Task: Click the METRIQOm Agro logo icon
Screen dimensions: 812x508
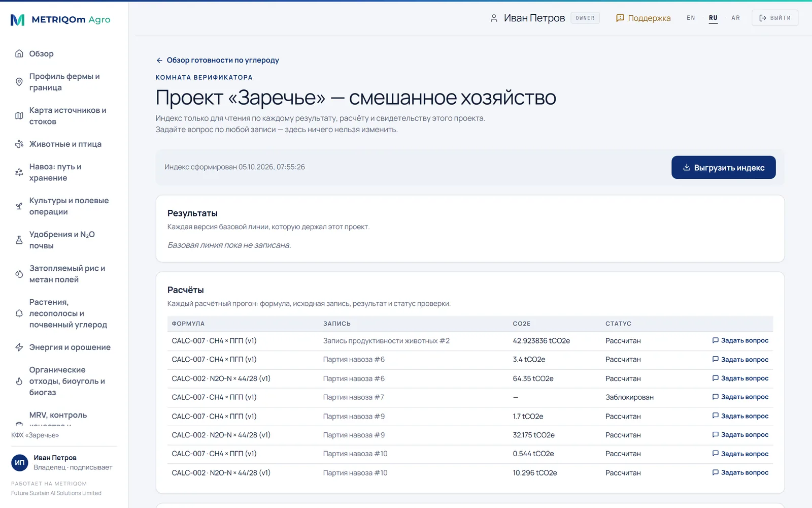Action: (x=18, y=20)
